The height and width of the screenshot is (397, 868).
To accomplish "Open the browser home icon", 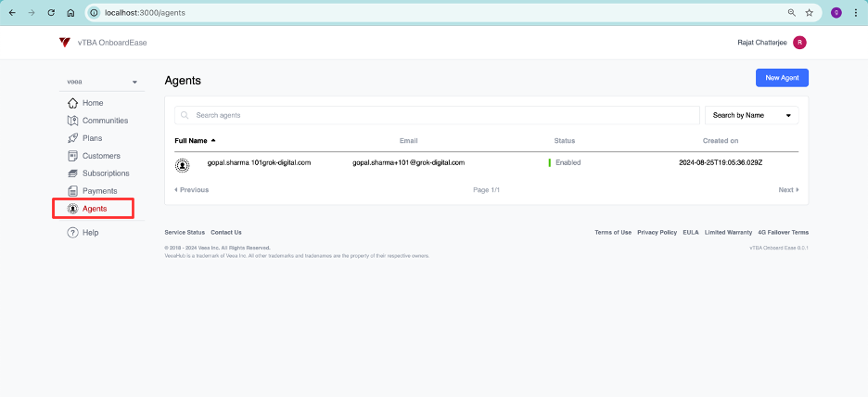I will pyautogui.click(x=70, y=13).
